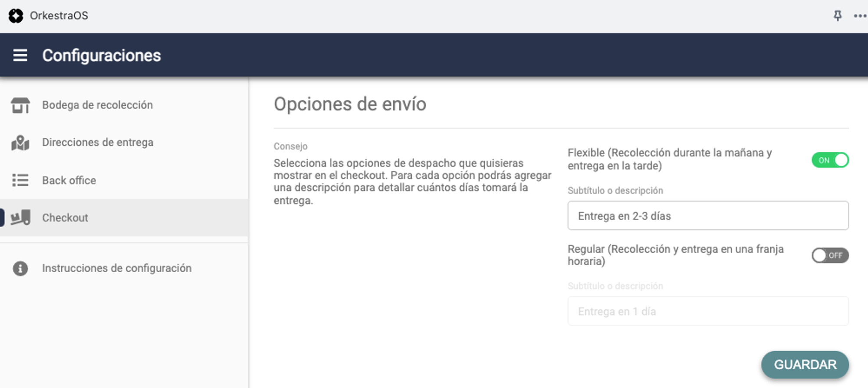Enable the Regular shipping toggle
The width and height of the screenshot is (868, 388).
(x=830, y=255)
